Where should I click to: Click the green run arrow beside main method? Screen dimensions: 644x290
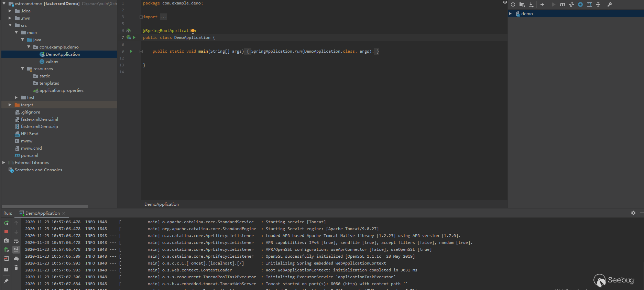coord(131,51)
